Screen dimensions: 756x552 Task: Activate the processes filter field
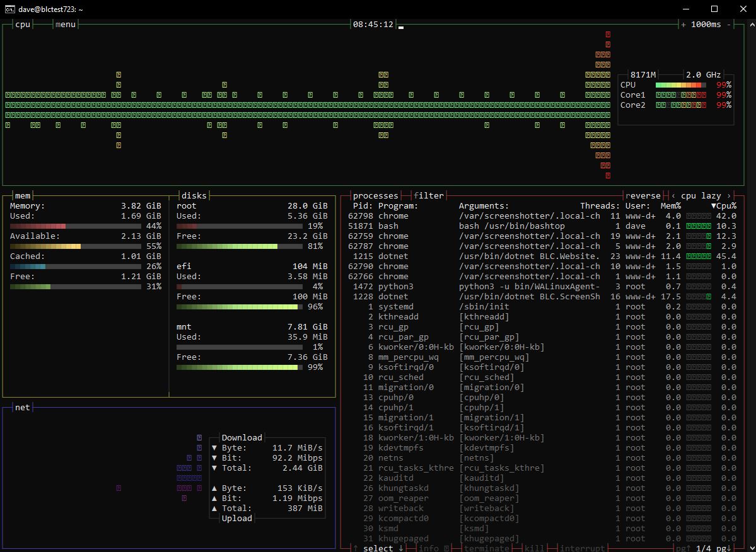[x=429, y=195]
